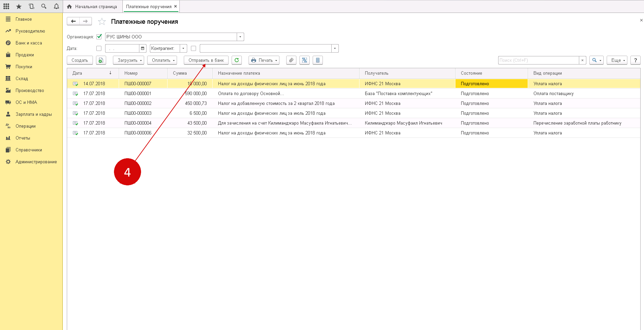Enable the Контрагент filter checkbox
The width and height of the screenshot is (644, 330).
(x=194, y=49)
